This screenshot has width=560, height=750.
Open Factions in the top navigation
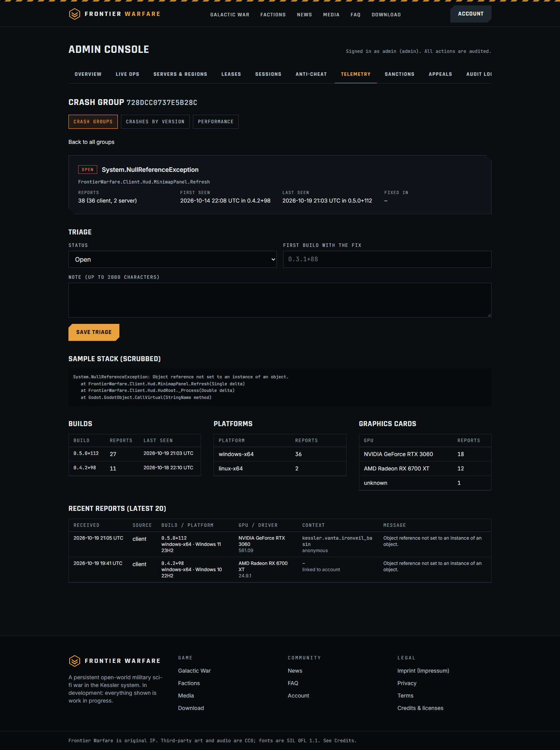273,15
